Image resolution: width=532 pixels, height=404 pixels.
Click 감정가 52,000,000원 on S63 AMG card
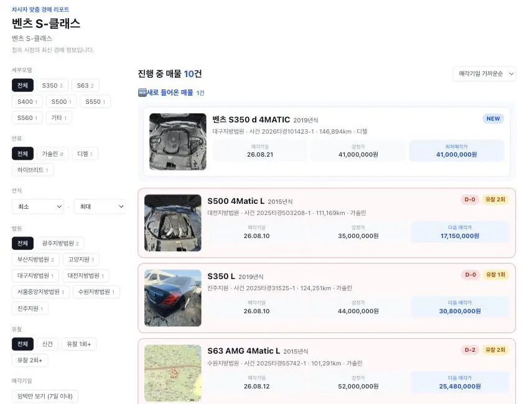coord(358,383)
